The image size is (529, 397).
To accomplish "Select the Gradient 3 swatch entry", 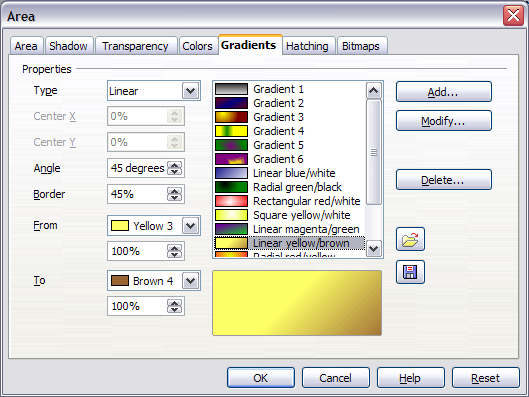I will (x=289, y=117).
